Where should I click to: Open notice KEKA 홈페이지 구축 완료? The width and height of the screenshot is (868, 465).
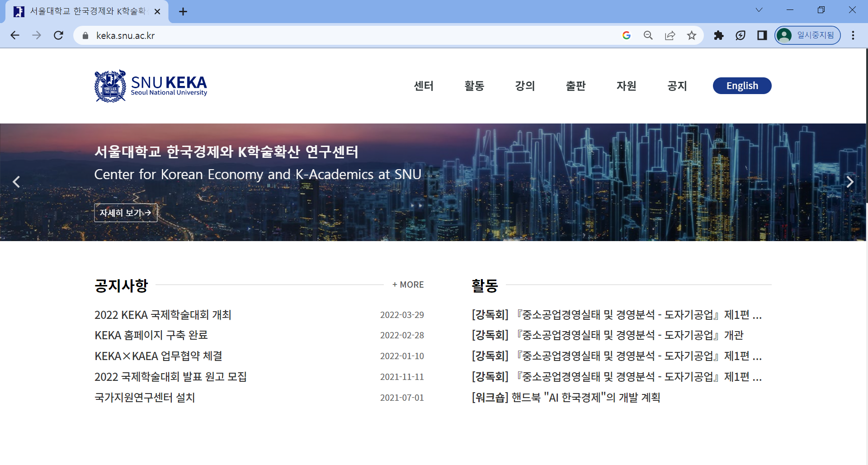[x=151, y=335]
